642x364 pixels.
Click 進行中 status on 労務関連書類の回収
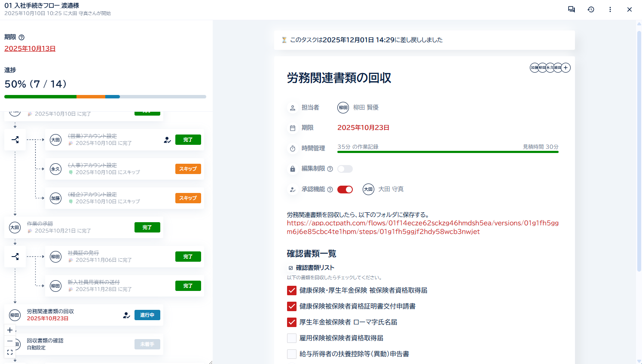(147, 315)
